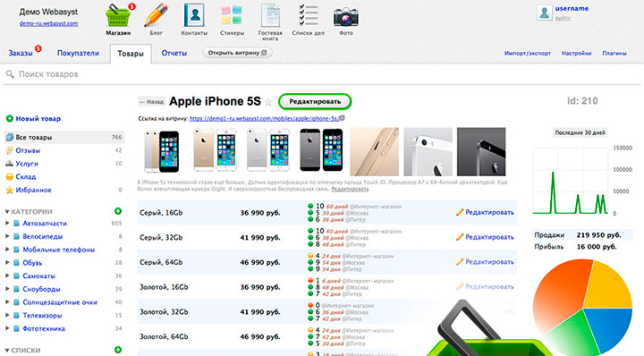Screen dimensions: 644x356
Task: Open the Импорт/экспорт link
Action: pos(528,53)
